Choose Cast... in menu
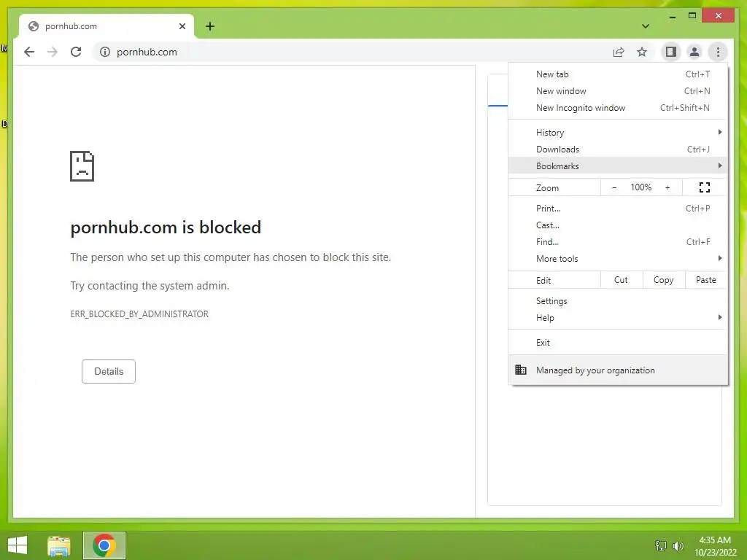The image size is (747, 560). (618, 225)
